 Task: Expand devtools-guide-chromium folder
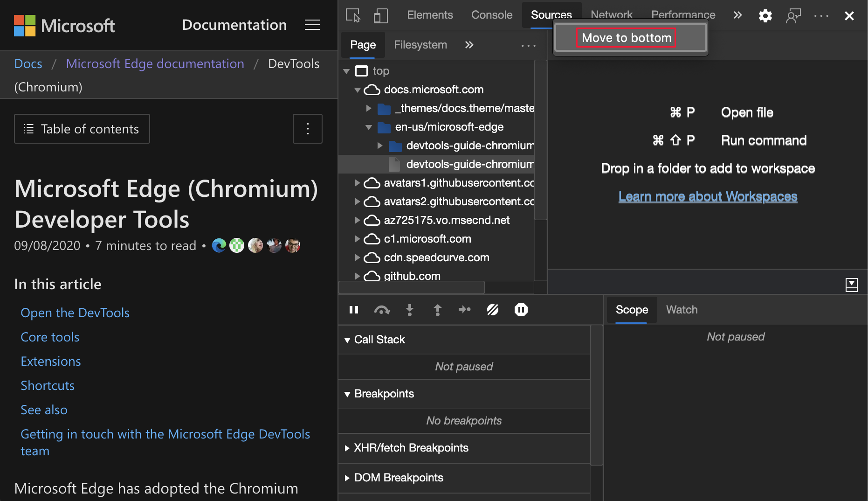pos(380,146)
